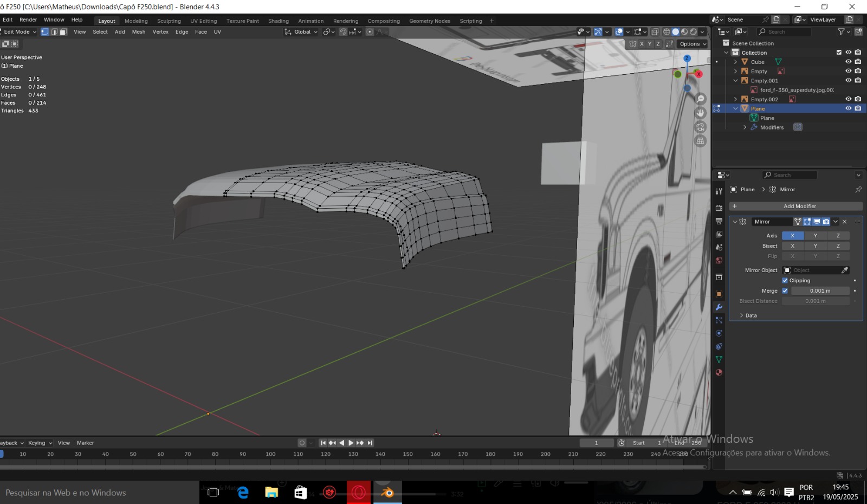Toggle camera view in viewport gizmo
This screenshot has width=867, height=504.
pyautogui.click(x=701, y=127)
